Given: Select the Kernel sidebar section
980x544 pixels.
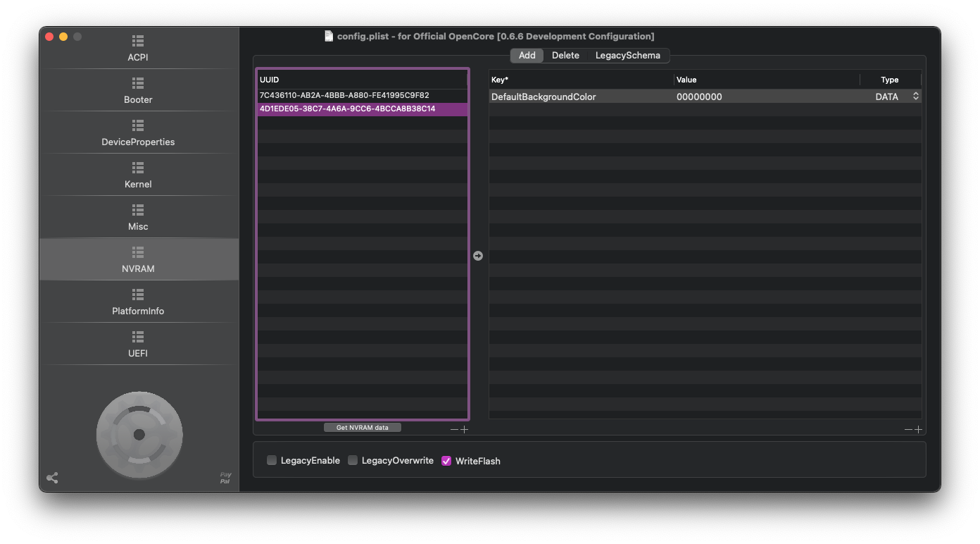Looking at the screenshot, I should pyautogui.click(x=138, y=175).
